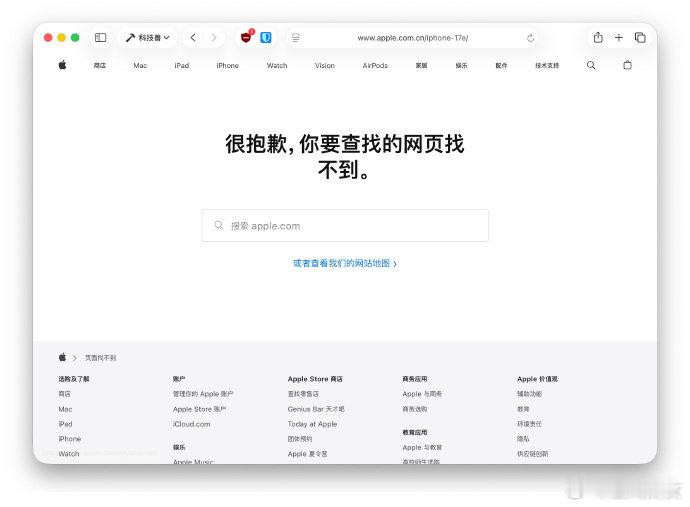690x507 pixels.
Task: Open the search magnifier in nav bar
Action: [x=591, y=66]
